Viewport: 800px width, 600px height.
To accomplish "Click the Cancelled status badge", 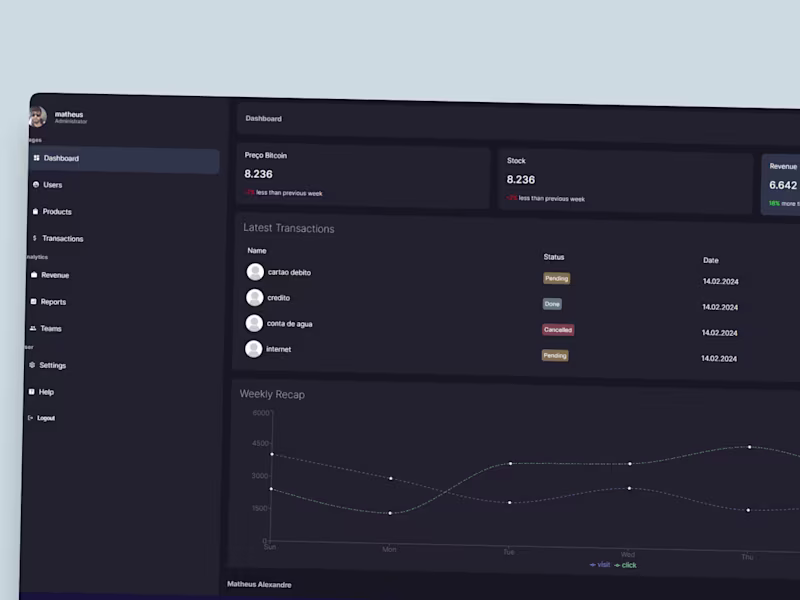I will (x=558, y=330).
